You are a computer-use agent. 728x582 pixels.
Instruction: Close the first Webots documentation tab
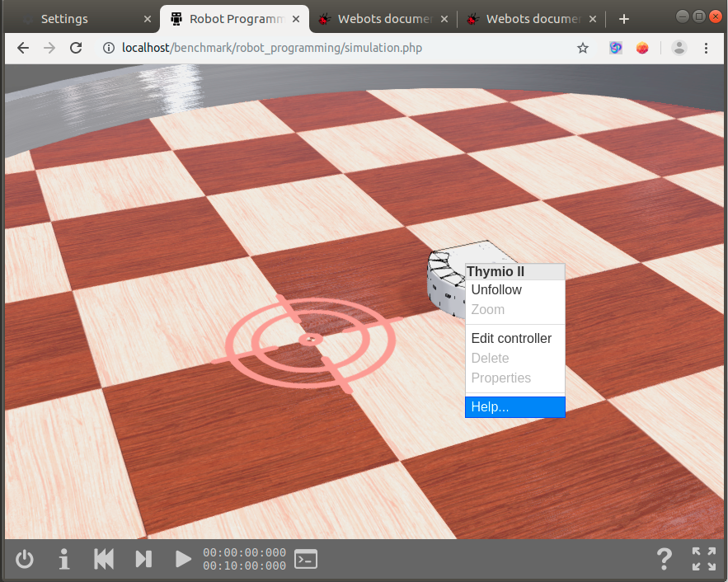point(444,19)
